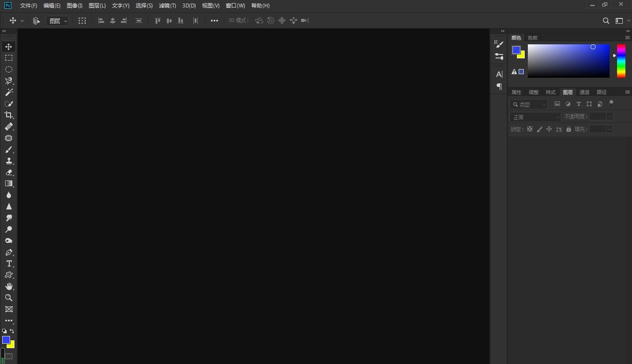Pick the Custom Shape tool
Image resolution: width=632 pixels, height=364 pixels.
tap(8, 275)
